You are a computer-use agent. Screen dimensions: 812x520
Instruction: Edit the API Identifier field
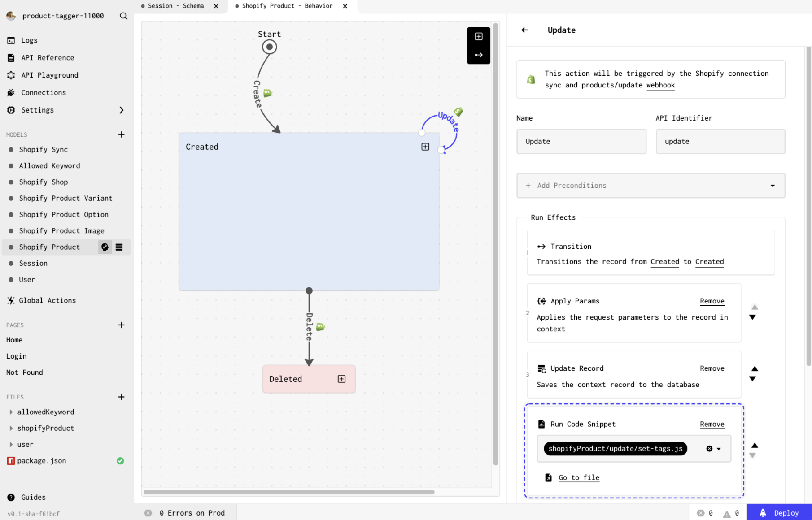pyautogui.click(x=720, y=142)
